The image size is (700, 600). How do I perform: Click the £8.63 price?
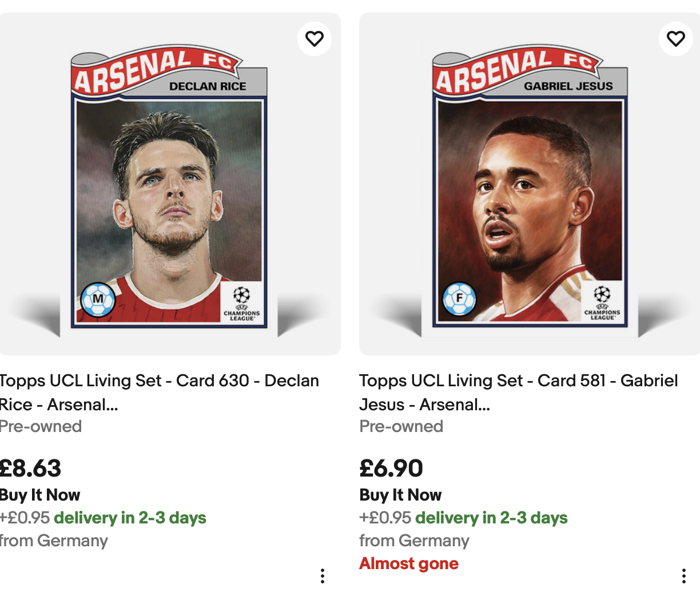pyautogui.click(x=30, y=469)
